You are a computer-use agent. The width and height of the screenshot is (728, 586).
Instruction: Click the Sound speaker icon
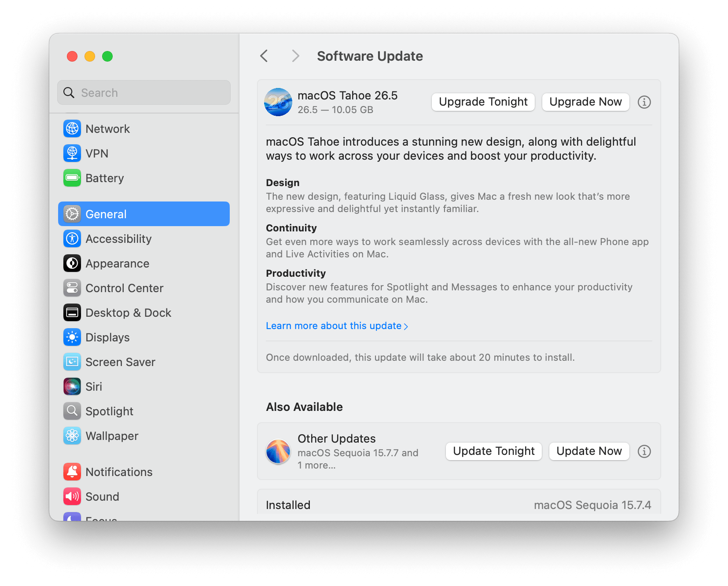coord(72,496)
